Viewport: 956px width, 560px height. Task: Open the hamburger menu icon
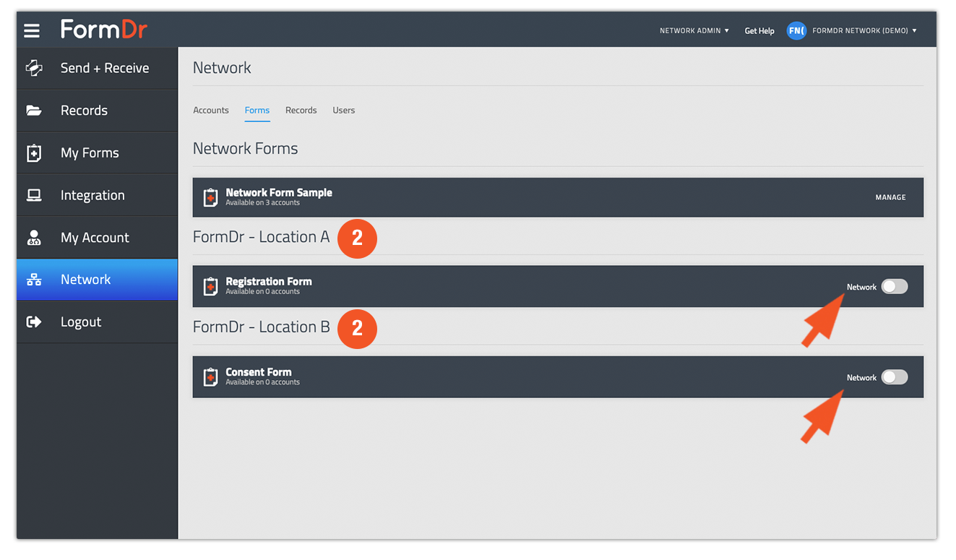(x=31, y=30)
